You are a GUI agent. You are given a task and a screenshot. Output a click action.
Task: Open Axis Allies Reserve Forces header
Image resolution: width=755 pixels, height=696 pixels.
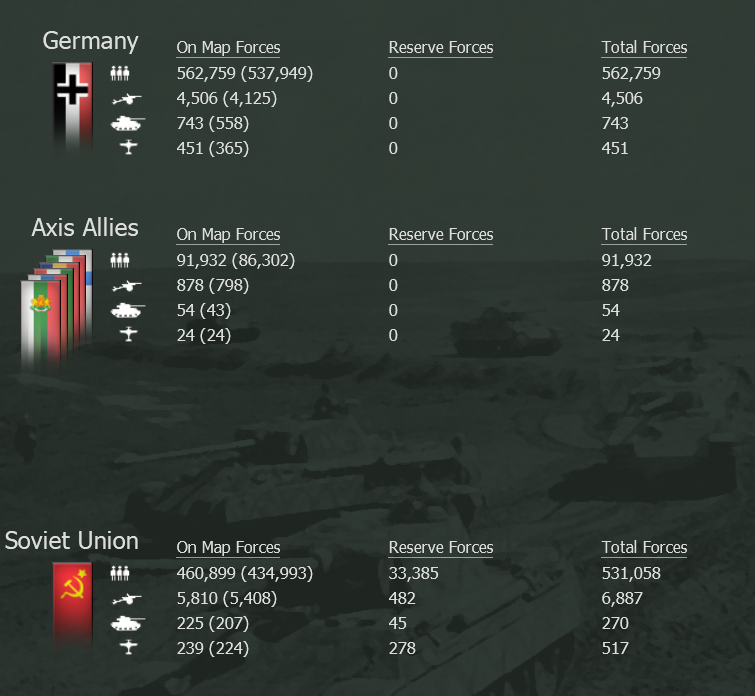tap(441, 235)
